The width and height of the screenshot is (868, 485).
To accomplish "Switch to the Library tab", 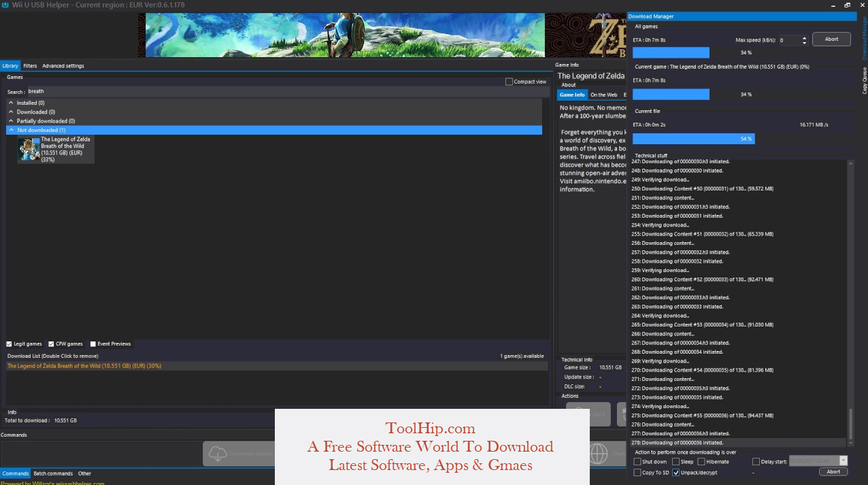I will 10,66.
